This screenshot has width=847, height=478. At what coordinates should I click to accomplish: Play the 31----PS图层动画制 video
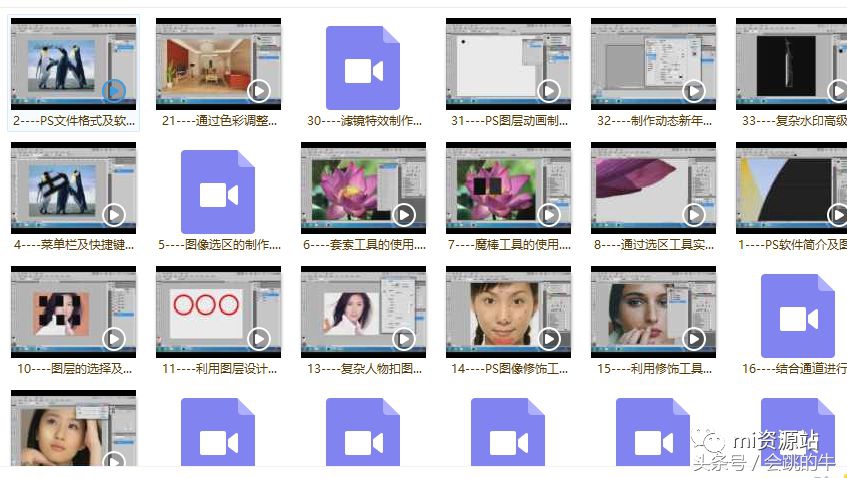(549, 91)
